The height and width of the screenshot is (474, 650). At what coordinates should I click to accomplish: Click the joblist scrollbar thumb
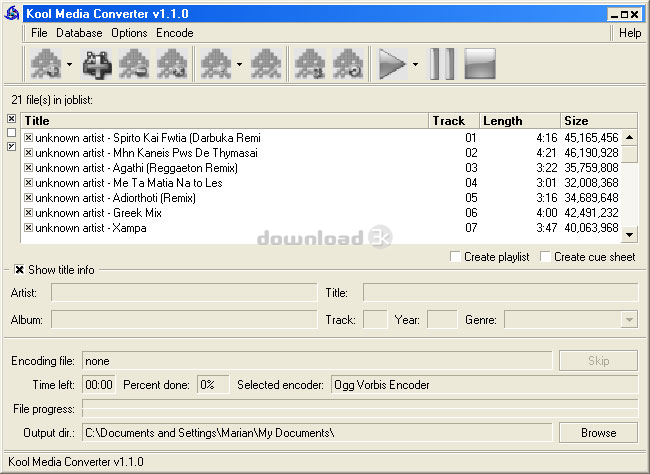coord(629,154)
